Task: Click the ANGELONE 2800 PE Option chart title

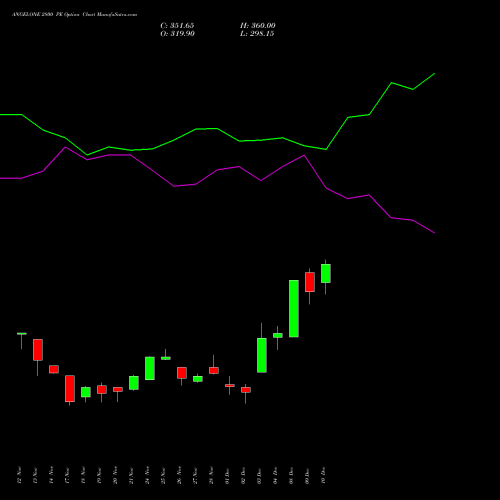Action: (74, 15)
